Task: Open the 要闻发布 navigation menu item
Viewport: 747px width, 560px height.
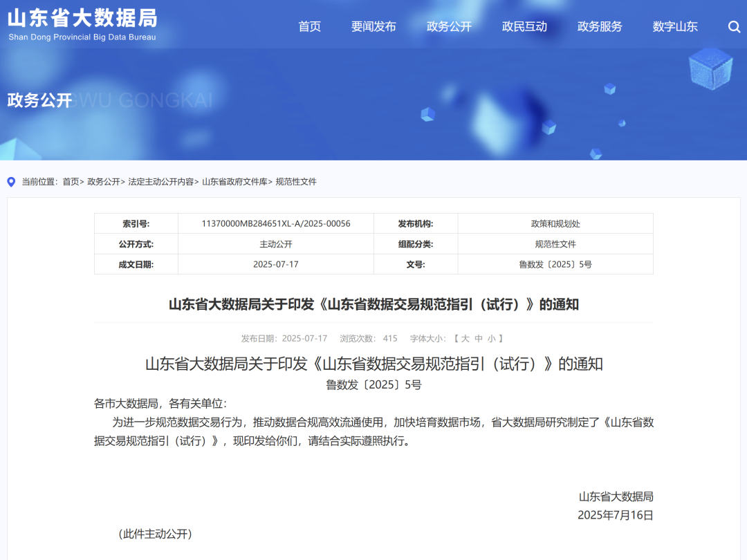Action: [374, 26]
